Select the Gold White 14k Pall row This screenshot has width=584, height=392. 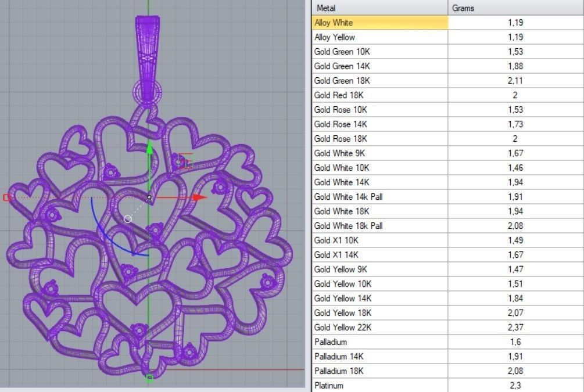[x=447, y=197]
